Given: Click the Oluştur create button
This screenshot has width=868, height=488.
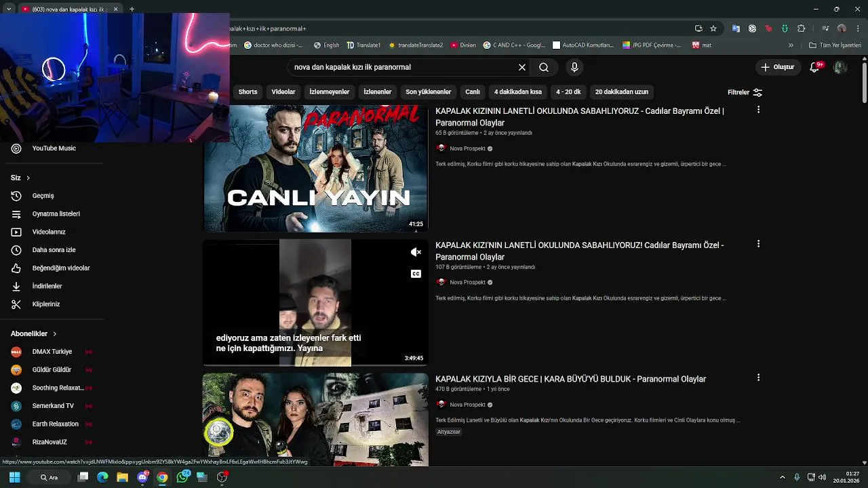Looking at the screenshot, I should [777, 67].
